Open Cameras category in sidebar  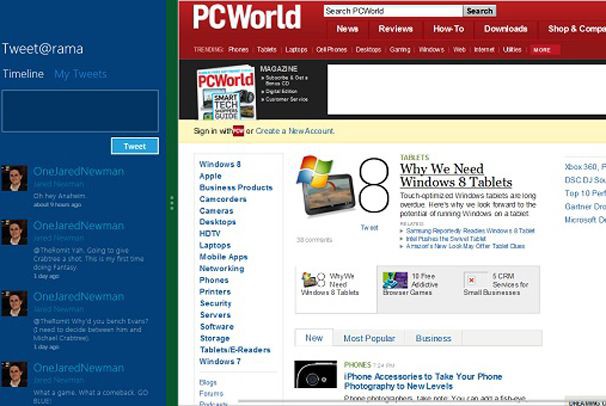click(x=216, y=211)
